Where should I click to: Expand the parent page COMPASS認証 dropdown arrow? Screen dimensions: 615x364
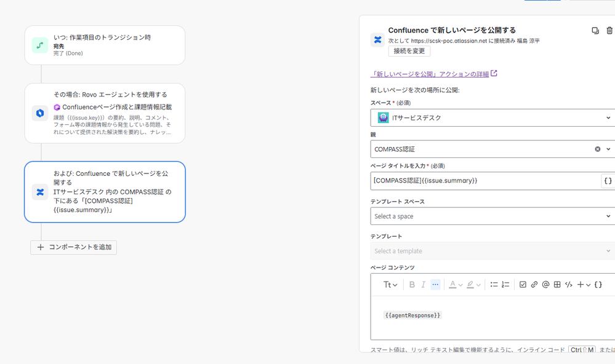608,149
